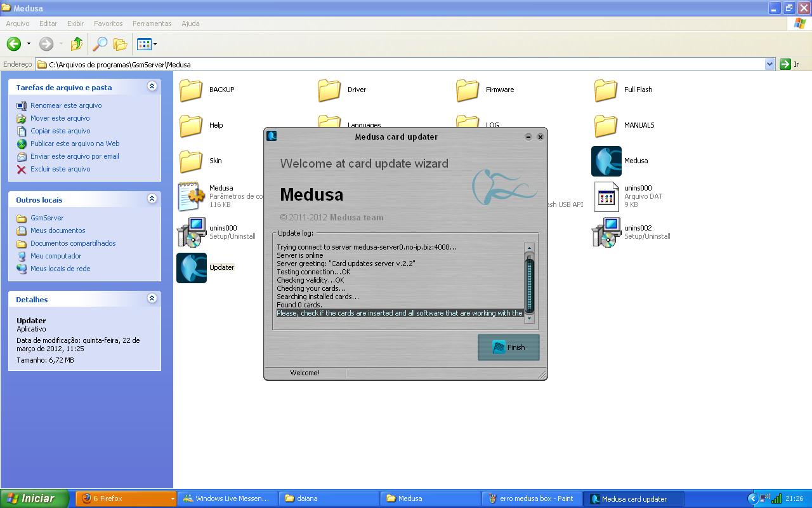The width and height of the screenshot is (812, 508).
Task: Select the Medusa configuration parameters file
Action: point(191,196)
